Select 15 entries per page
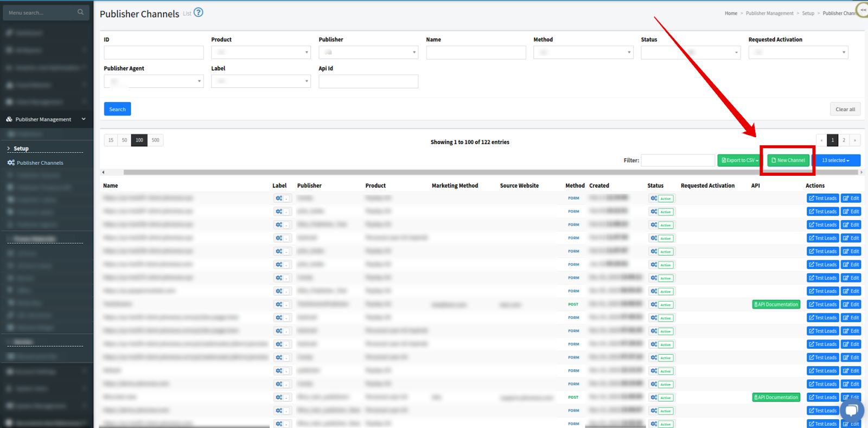868x428 pixels. coord(111,140)
